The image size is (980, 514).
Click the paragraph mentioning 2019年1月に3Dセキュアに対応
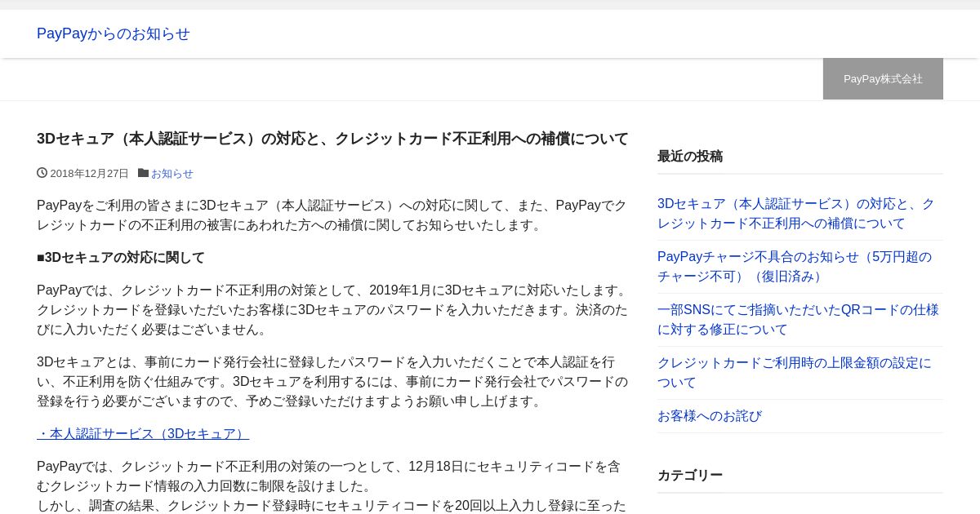tap(332, 310)
